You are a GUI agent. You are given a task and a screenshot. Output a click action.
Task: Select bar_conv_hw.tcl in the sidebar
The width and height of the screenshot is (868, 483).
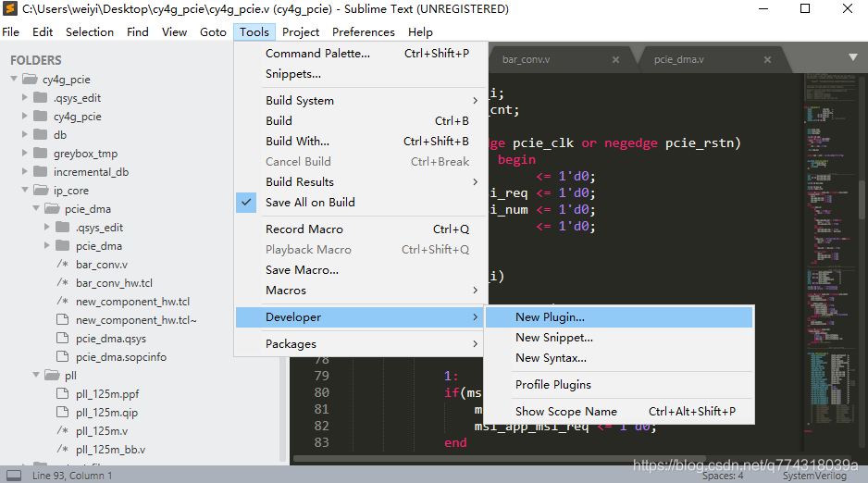coord(114,283)
